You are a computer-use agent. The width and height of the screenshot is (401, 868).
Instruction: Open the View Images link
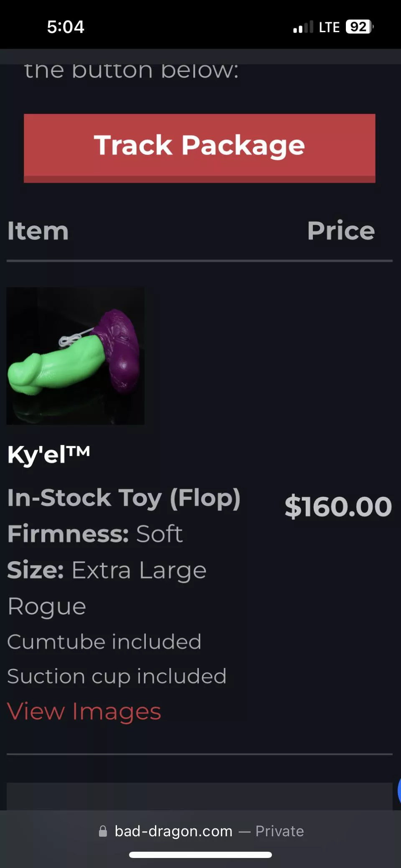84,711
